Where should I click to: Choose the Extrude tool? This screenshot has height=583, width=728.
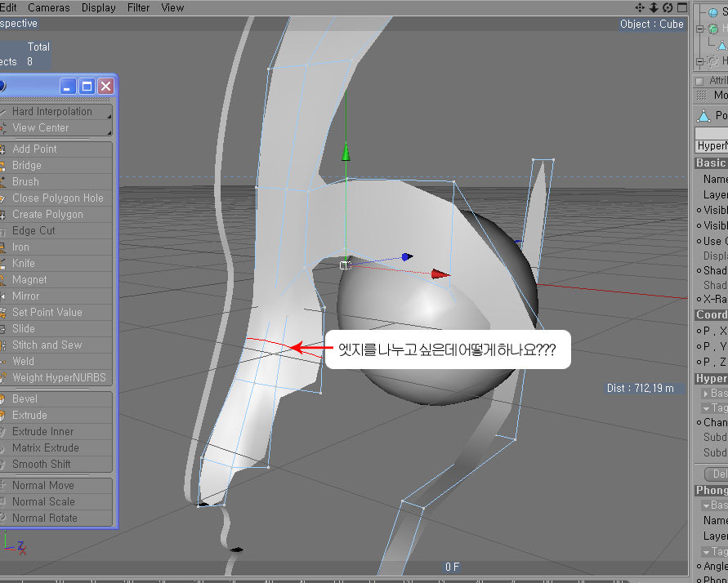(29, 415)
